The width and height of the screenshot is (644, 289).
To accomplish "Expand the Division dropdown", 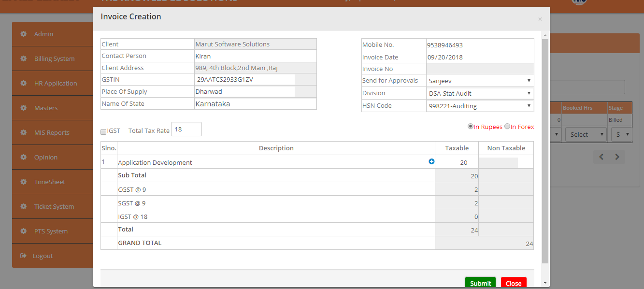I will (x=480, y=93).
